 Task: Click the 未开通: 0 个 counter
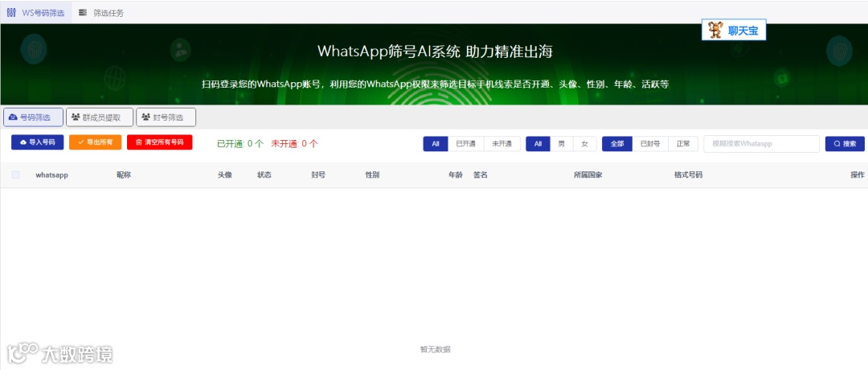point(294,144)
